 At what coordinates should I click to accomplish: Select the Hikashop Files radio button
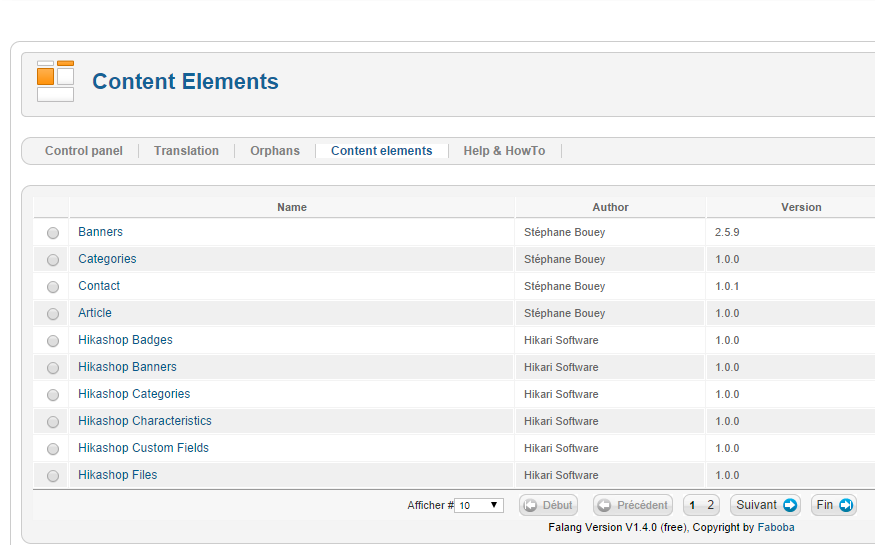tap(53, 476)
